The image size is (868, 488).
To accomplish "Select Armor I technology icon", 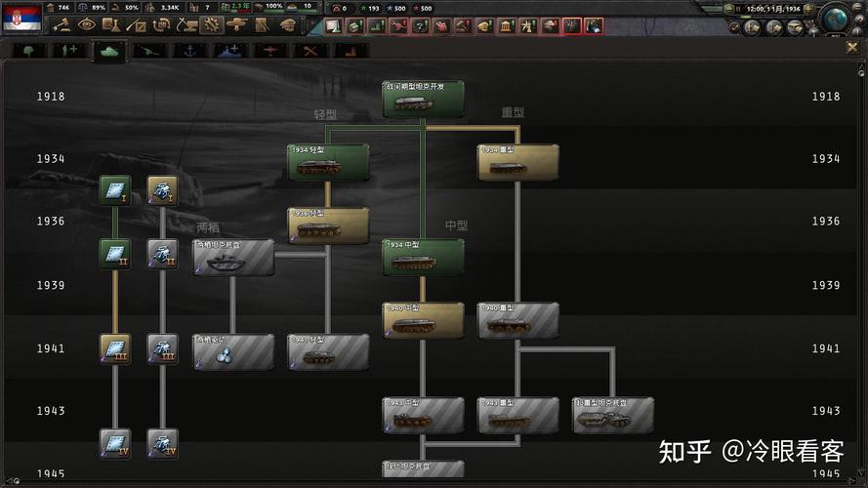I will [x=115, y=190].
